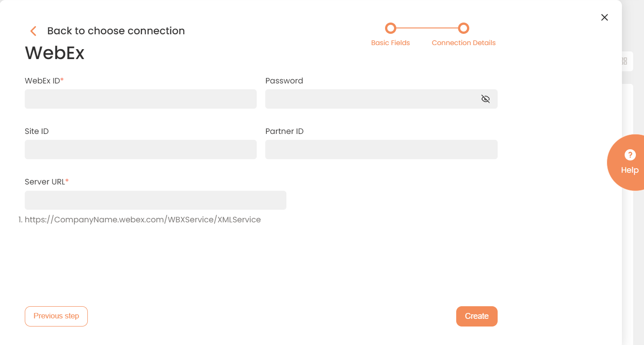Click the Previous step button

click(56, 316)
